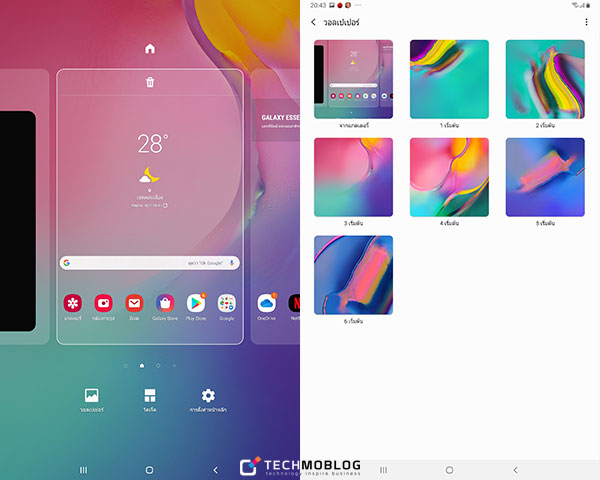Select default wallpaper 1 thumbnail
This screenshot has width=600, height=480.
449,79
